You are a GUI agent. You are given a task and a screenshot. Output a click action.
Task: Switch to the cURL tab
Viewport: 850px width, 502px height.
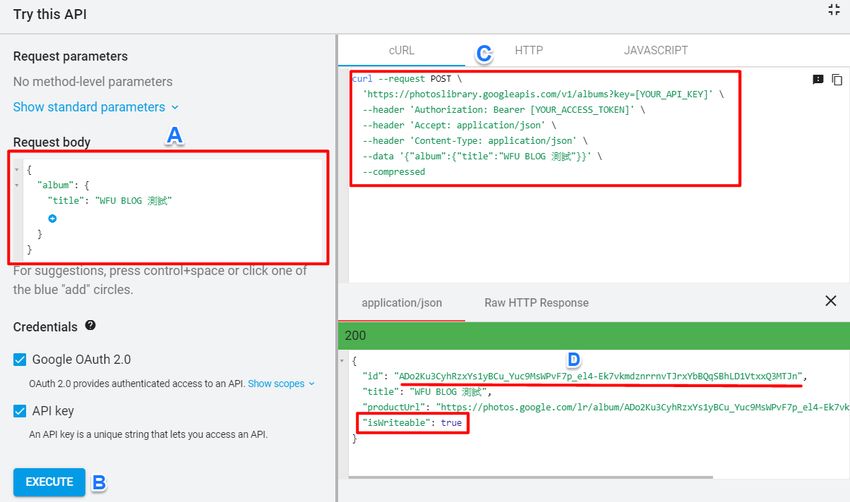(401, 50)
